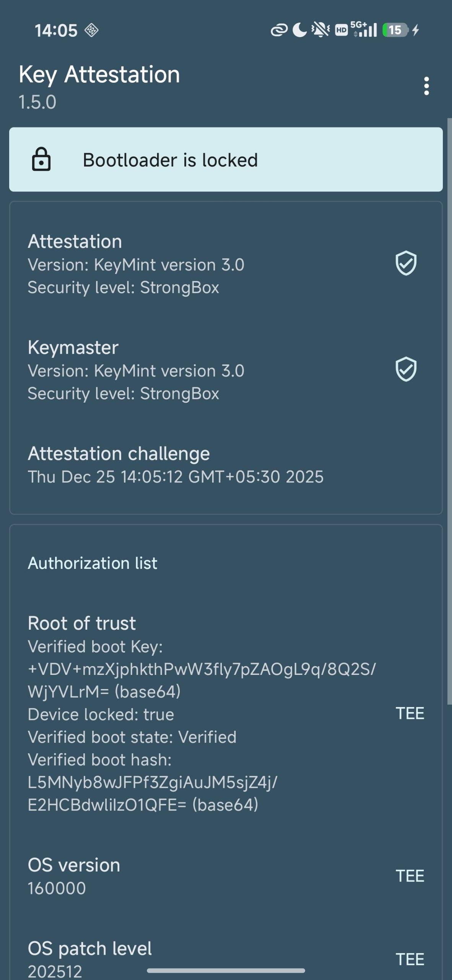Tap the padlock icon in bootloader banner
The width and height of the screenshot is (452, 980).
click(41, 159)
